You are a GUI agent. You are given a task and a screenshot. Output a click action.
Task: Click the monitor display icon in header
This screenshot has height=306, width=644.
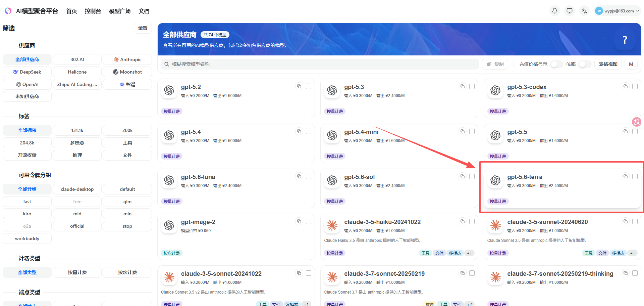[570, 11]
